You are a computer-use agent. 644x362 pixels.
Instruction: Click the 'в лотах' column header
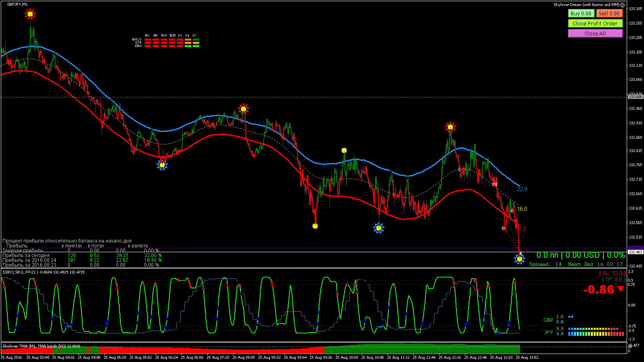coord(96,246)
